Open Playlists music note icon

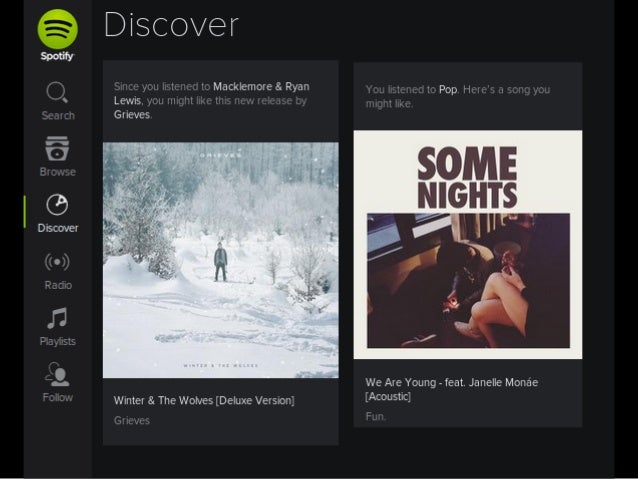coord(57,318)
